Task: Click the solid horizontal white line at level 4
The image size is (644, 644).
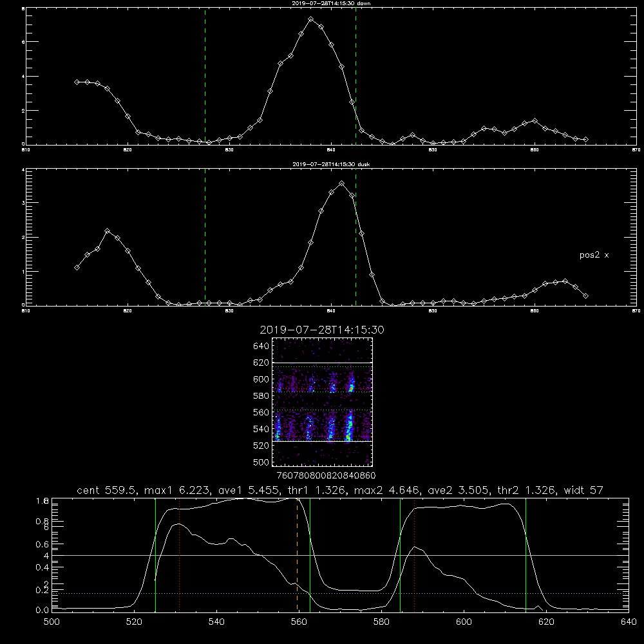Action: point(340,555)
